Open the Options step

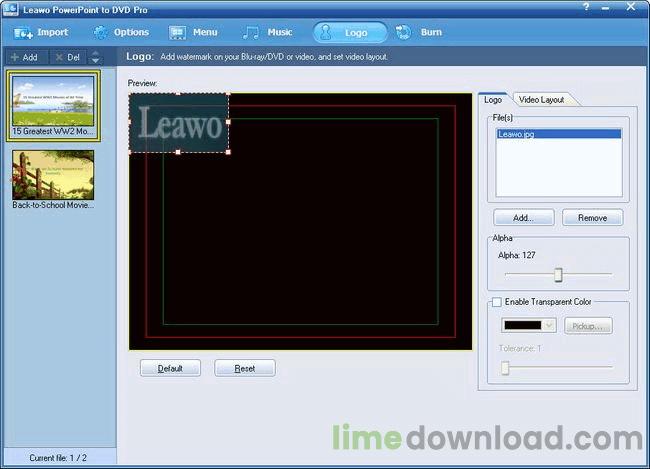pyautogui.click(x=121, y=32)
